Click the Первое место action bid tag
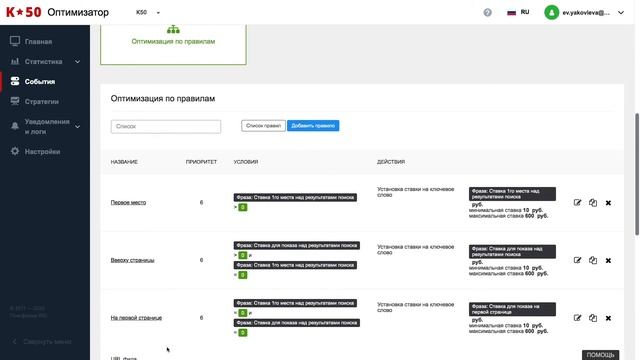640x360 pixels. tap(512, 194)
